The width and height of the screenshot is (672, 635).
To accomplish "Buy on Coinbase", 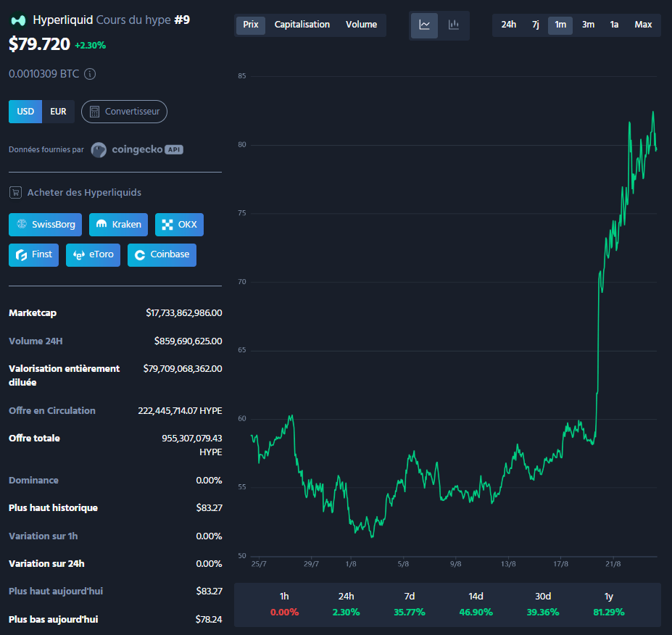I will 162,255.
